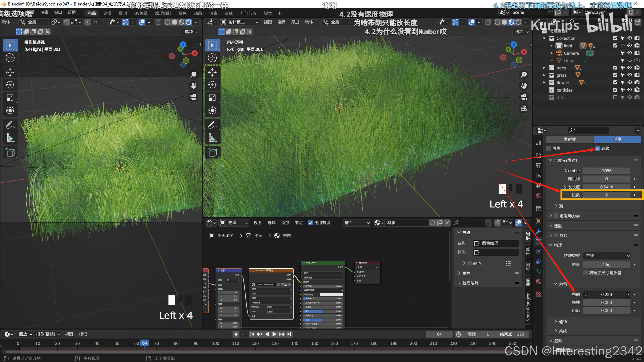
Task: Expand the 速度 (Velocity) panel
Action: pyautogui.click(x=558, y=226)
